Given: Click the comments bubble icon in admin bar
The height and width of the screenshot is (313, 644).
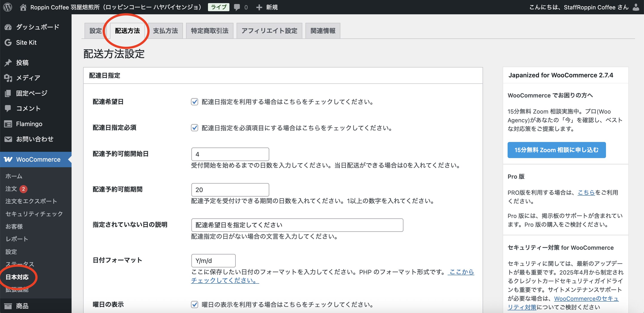Looking at the screenshot, I should [237, 7].
